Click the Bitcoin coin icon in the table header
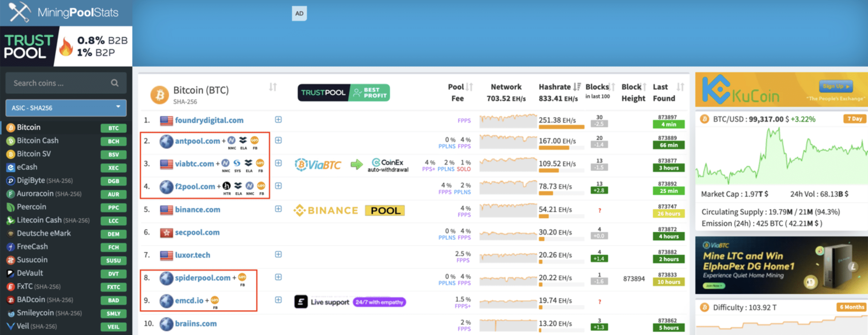The width and height of the screenshot is (868, 335). [159, 95]
